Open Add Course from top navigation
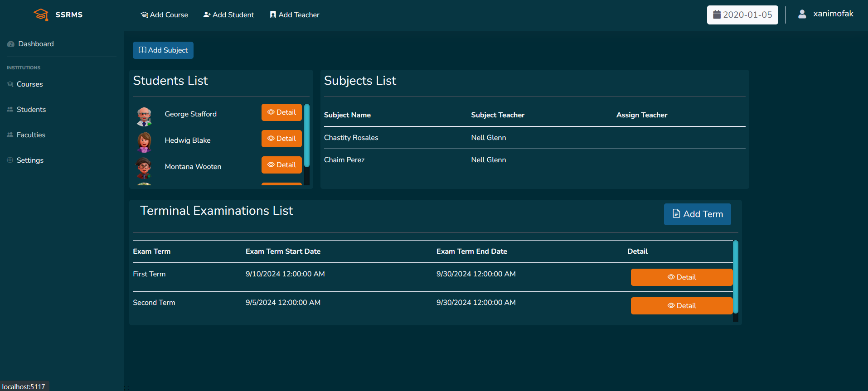 [x=164, y=15]
